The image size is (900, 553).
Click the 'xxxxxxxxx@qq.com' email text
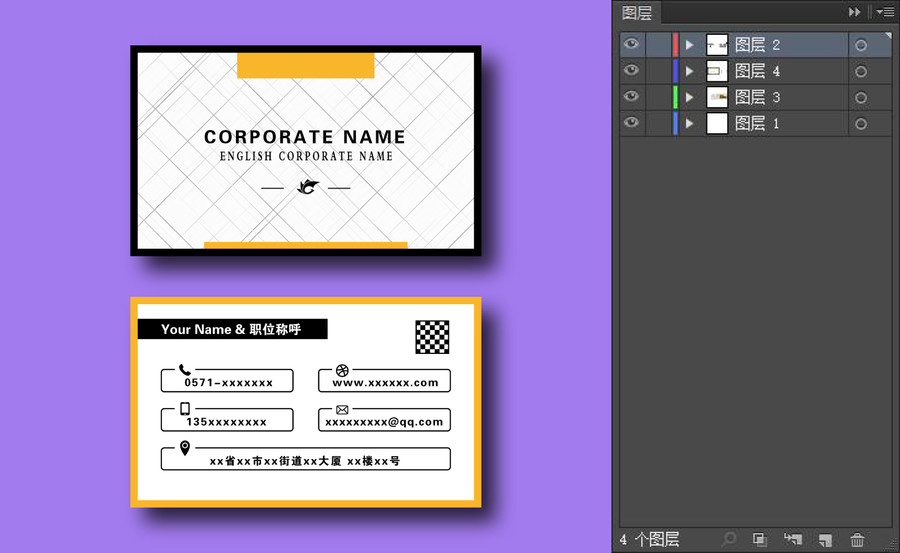384,422
